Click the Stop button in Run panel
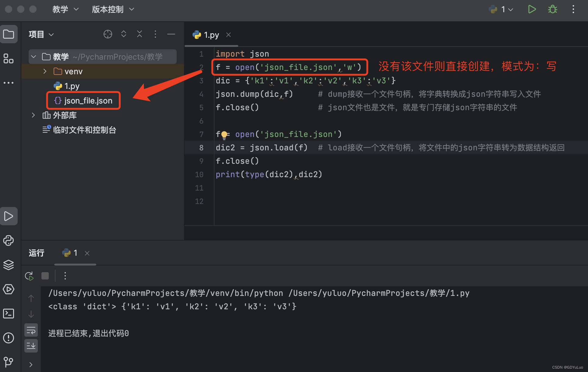 tap(45, 276)
